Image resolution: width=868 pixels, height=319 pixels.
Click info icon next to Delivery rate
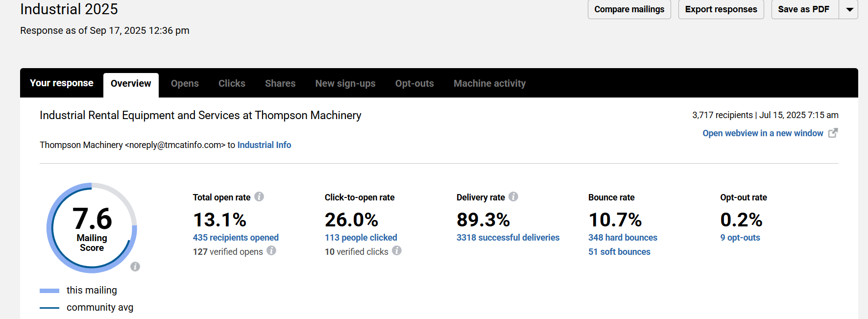click(x=513, y=196)
